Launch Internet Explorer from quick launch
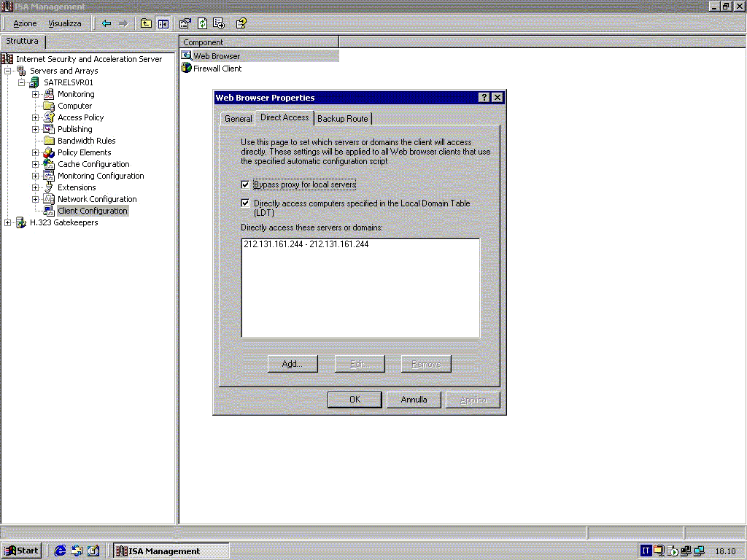 (61, 551)
